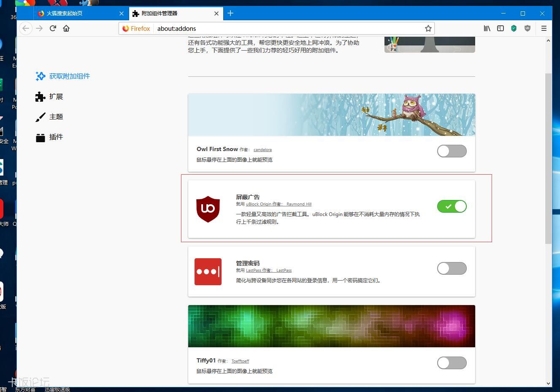The height and width of the screenshot is (392, 560).
Task: Close the 附加组件管理器 tab
Action: click(216, 14)
